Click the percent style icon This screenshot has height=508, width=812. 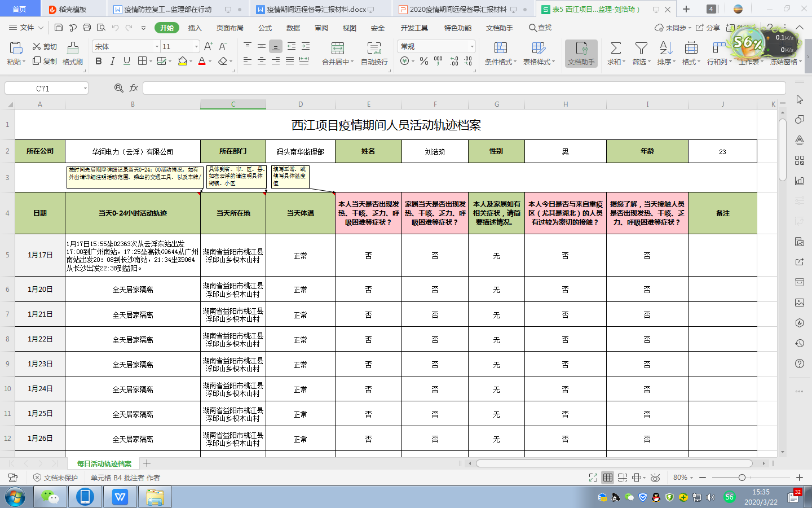[x=424, y=61]
